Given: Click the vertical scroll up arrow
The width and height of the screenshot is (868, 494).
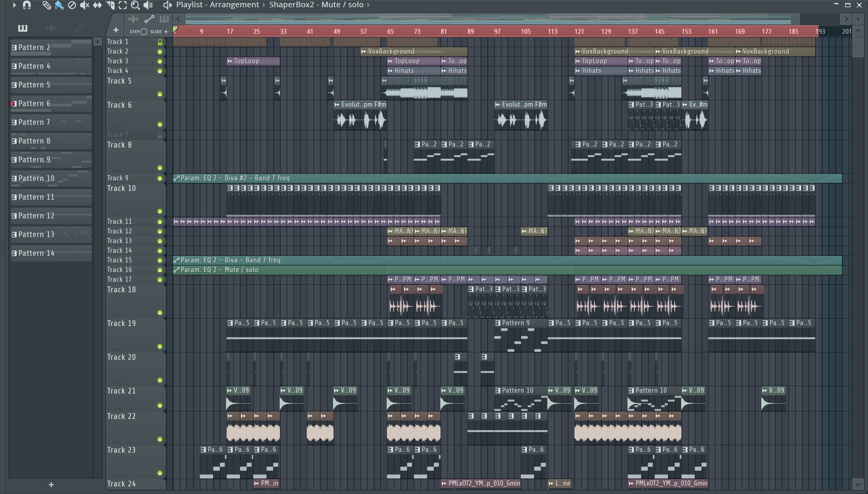Looking at the screenshot, I should point(858,31).
